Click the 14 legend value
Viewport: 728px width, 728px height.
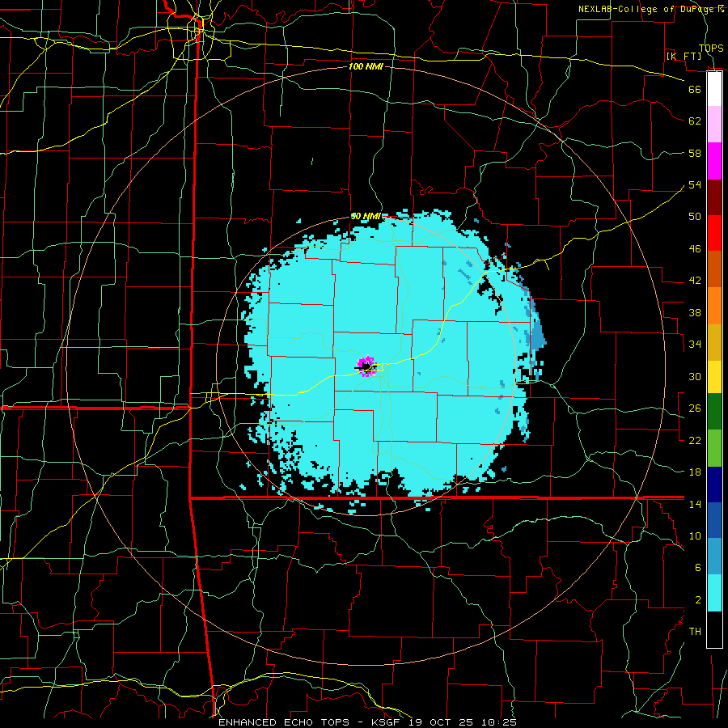695,504
